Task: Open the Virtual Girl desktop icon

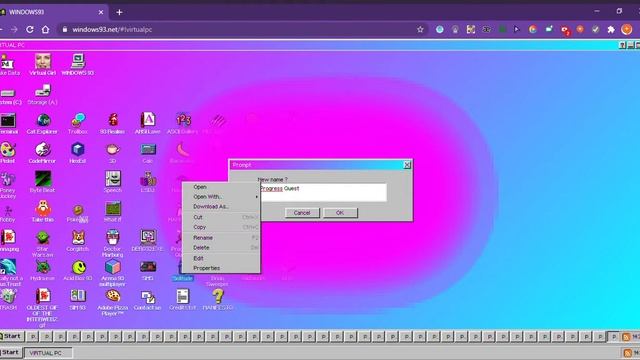Action: point(42,64)
